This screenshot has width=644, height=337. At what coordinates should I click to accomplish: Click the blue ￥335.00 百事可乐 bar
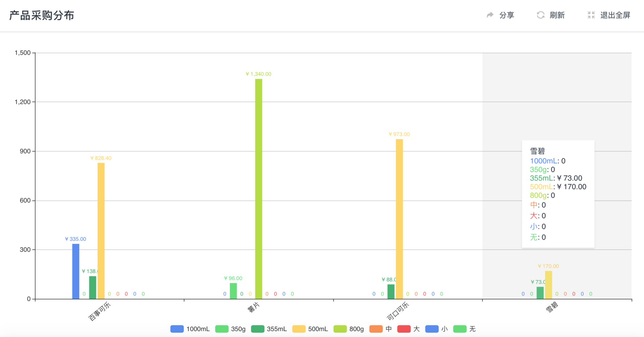[76, 271]
